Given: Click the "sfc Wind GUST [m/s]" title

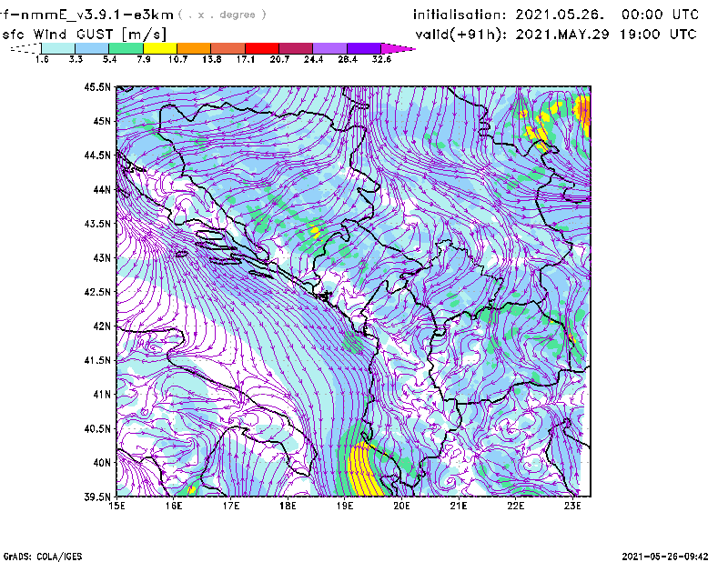Looking at the screenshot, I should [x=84, y=35].
